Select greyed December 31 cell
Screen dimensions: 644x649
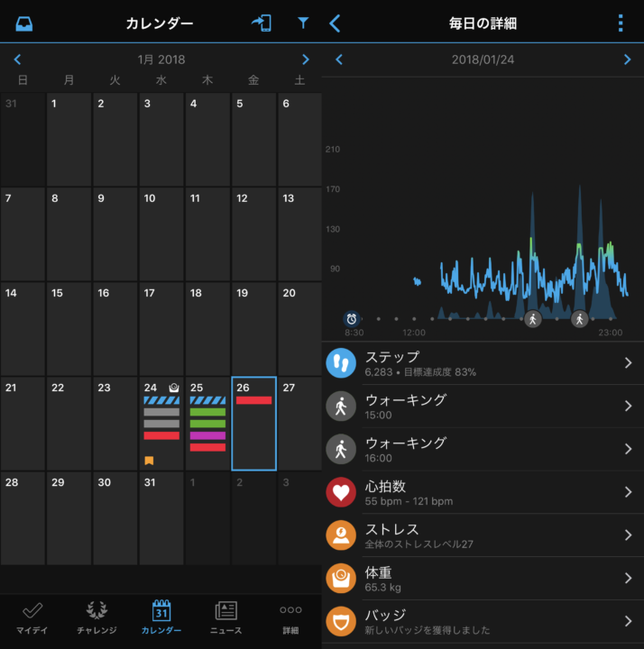coord(23,140)
